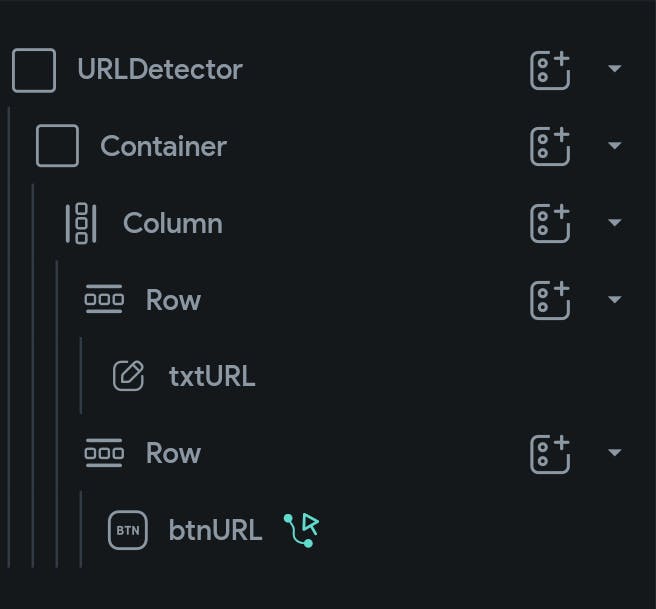Image resolution: width=656 pixels, height=609 pixels.
Task: Click the Column layout icon
Action: pyautogui.click(x=81, y=223)
